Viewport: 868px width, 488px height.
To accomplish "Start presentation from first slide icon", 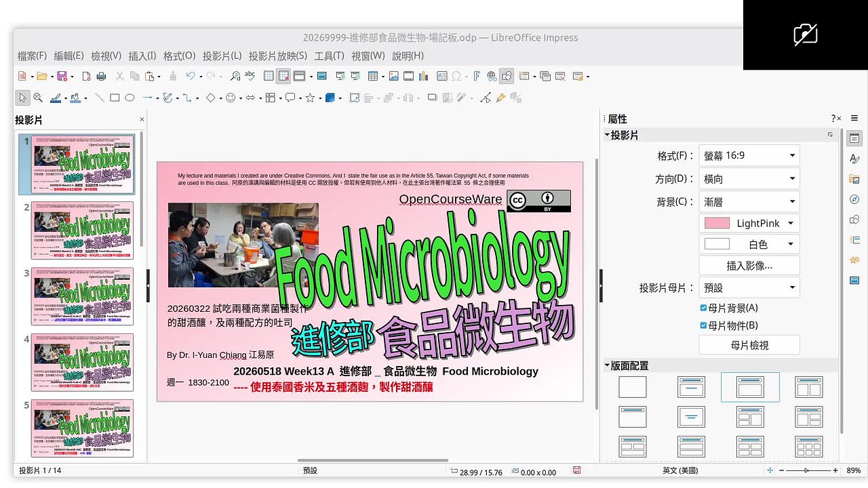I will point(340,76).
